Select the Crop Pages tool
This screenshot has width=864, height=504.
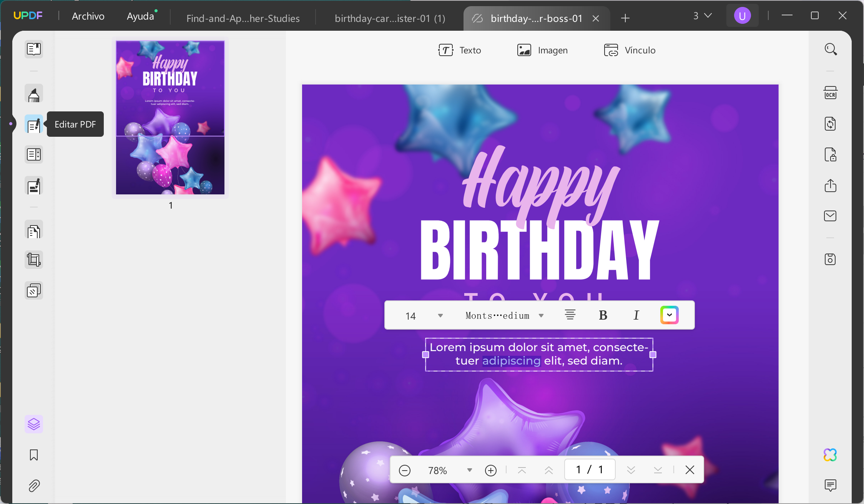tap(34, 260)
